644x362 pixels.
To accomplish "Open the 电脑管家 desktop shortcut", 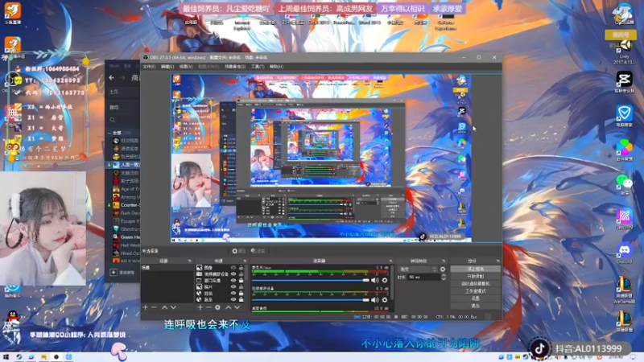I will (x=625, y=116).
